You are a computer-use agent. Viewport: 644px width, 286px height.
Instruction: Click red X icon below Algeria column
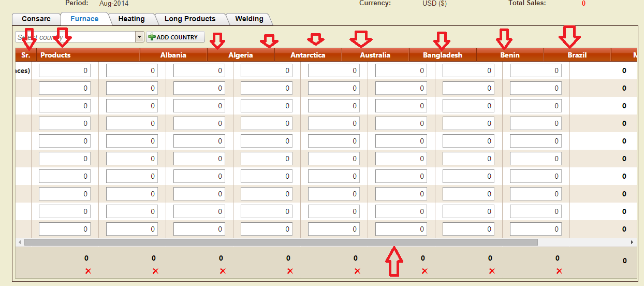[223, 271]
